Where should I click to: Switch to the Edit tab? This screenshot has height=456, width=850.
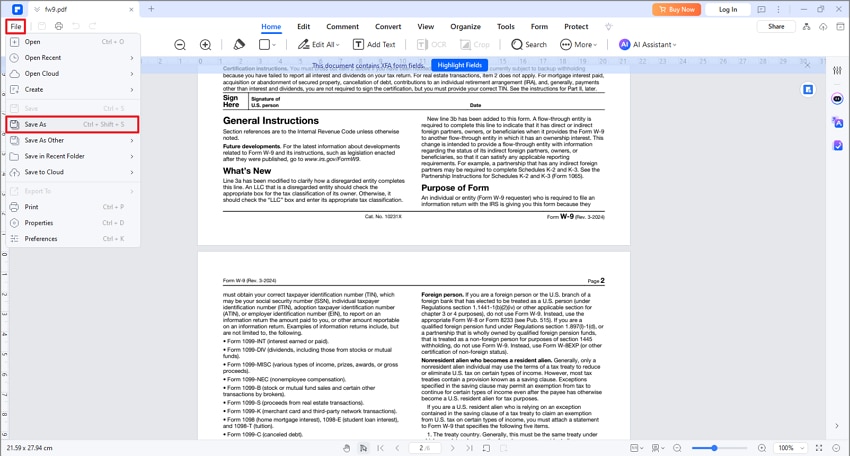click(x=304, y=27)
